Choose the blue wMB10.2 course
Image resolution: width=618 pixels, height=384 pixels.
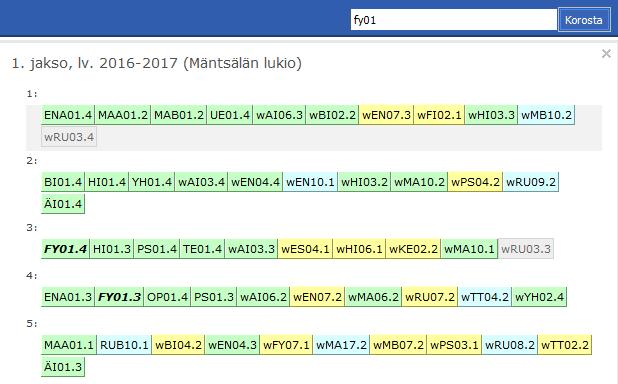pyautogui.click(x=546, y=115)
